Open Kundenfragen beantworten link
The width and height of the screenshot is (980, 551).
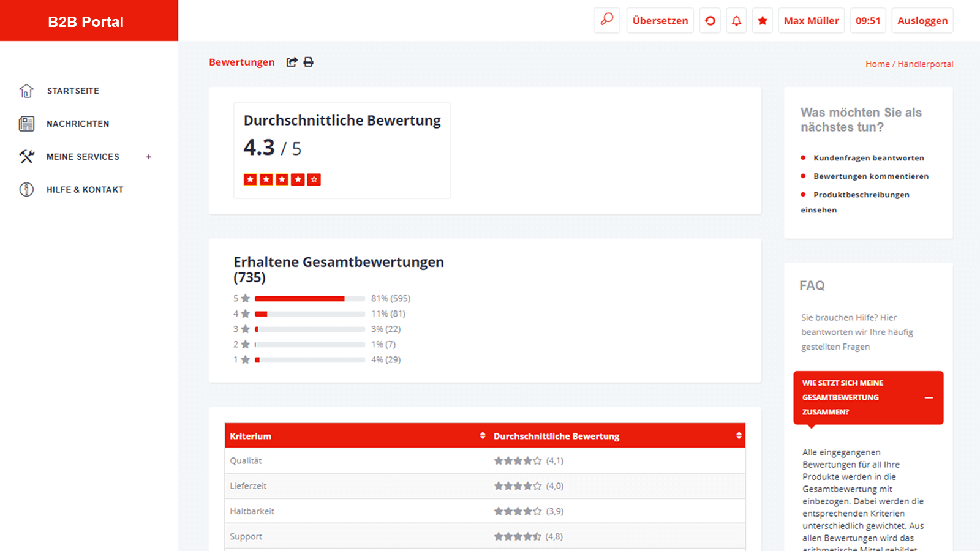pos(869,158)
